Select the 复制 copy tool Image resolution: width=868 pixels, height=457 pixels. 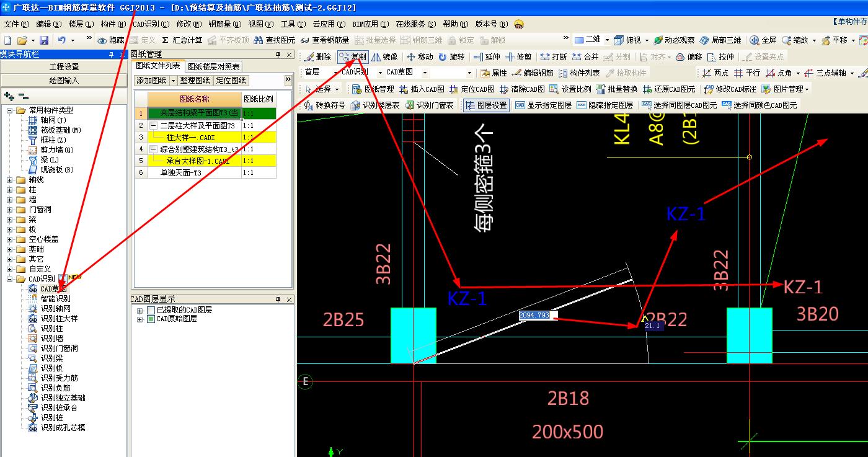(x=352, y=56)
